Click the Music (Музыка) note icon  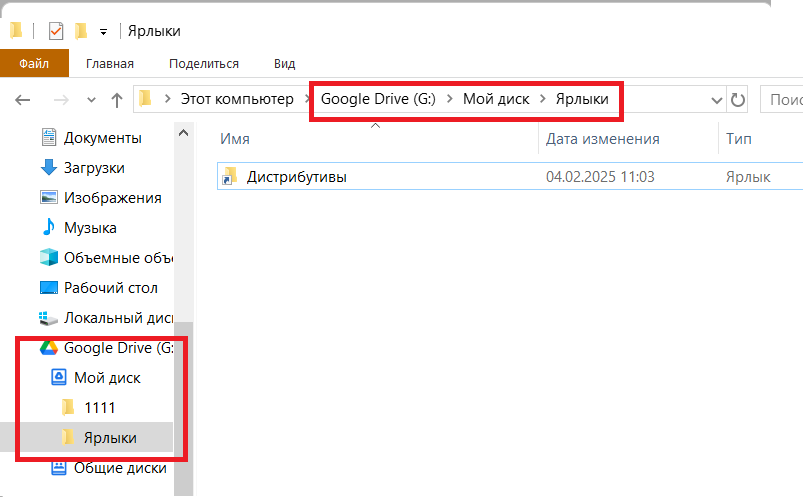point(49,228)
